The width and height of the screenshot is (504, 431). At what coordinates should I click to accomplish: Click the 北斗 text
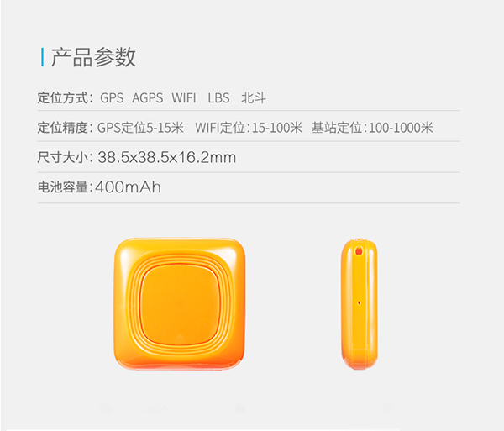[x=254, y=97]
